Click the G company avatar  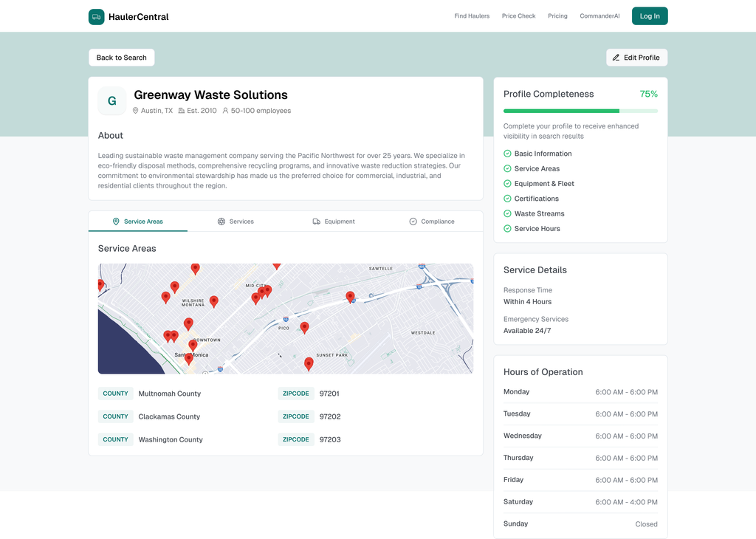click(x=112, y=101)
